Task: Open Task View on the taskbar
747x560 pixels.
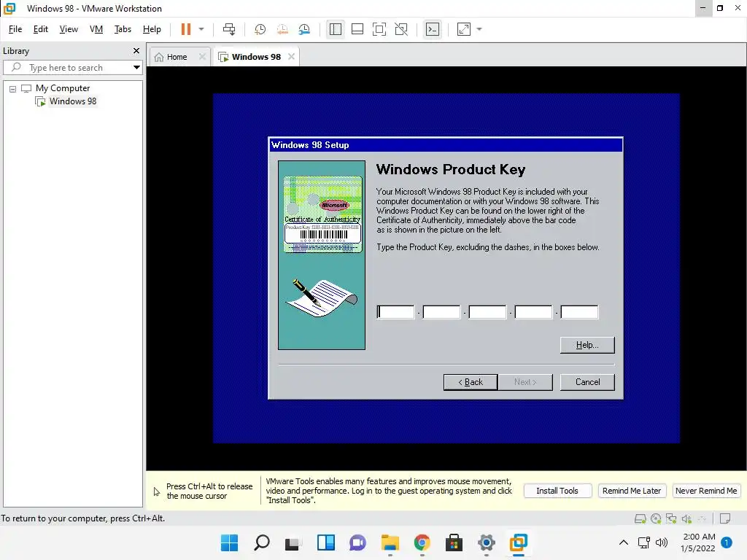Action: (293, 542)
